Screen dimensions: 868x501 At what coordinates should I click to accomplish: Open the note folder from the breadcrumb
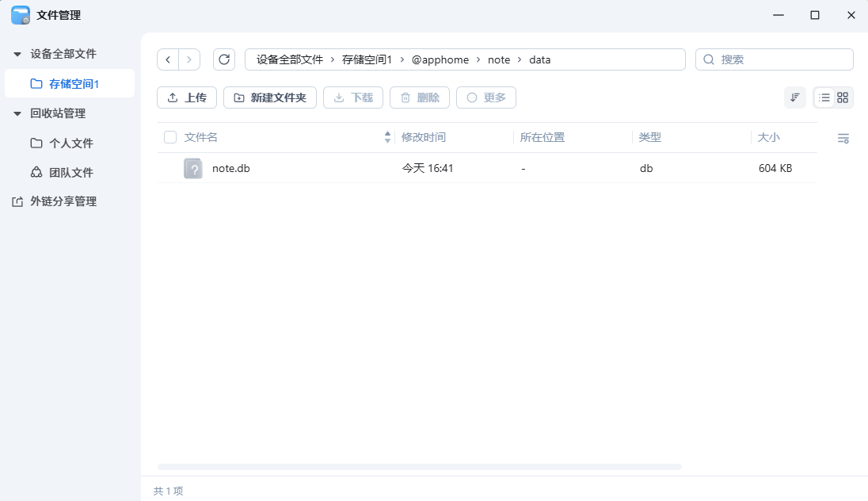tap(499, 59)
